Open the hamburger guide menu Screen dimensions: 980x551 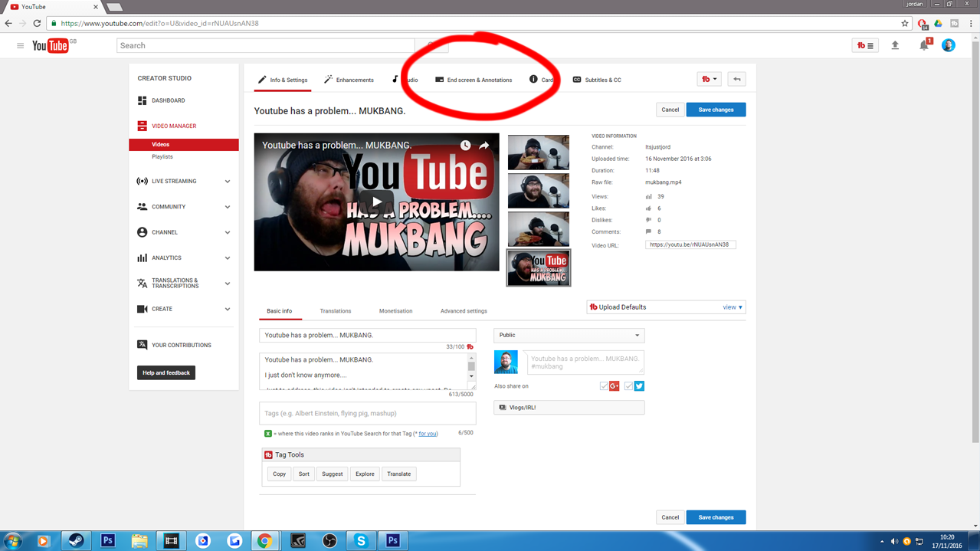(x=20, y=46)
